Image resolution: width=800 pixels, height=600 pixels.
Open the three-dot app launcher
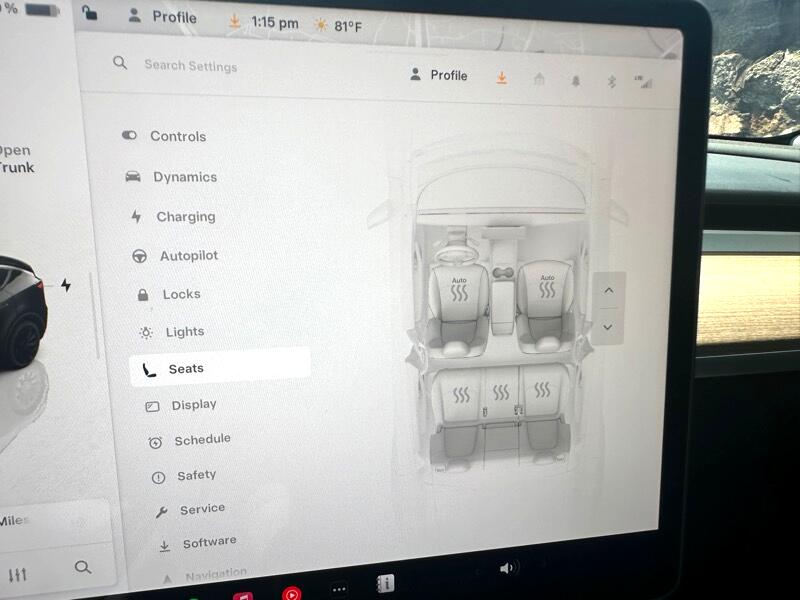339,589
